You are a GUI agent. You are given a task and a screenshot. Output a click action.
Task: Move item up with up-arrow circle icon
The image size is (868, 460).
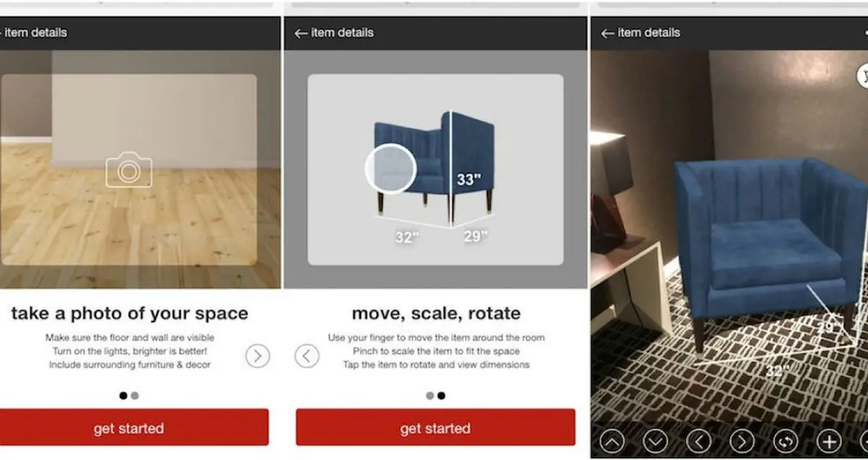(x=612, y=440)
